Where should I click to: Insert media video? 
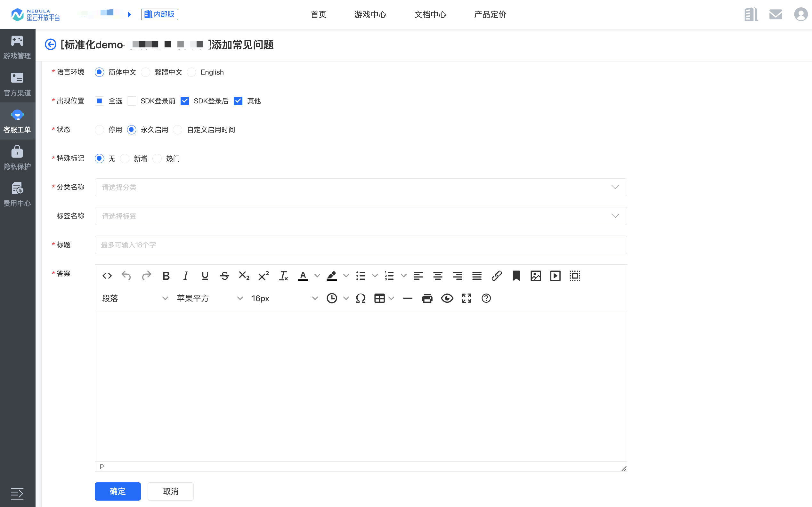pos(556,276)
